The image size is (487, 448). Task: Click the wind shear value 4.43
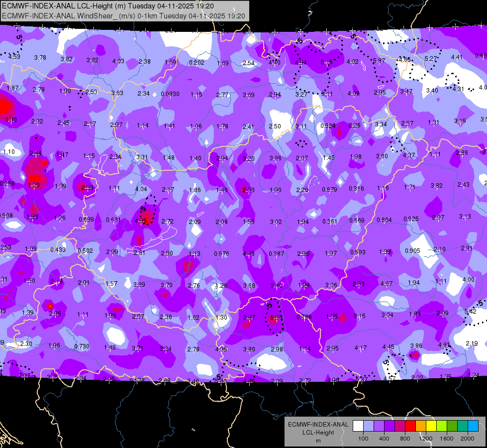[x=248, y=254]
